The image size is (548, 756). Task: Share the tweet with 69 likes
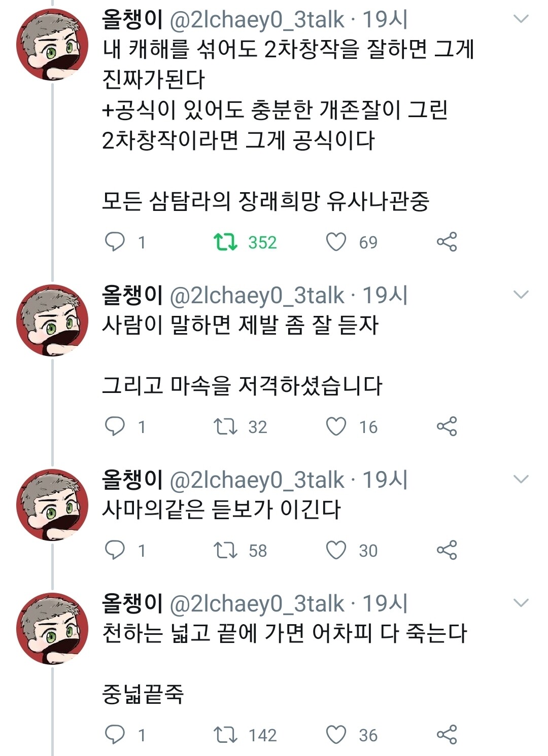(x=447, y=242)
